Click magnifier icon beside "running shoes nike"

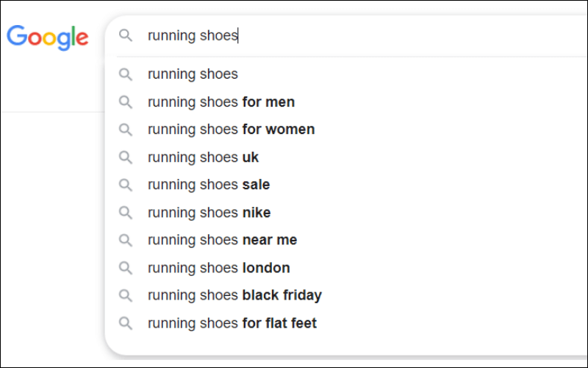click(126, 213)
